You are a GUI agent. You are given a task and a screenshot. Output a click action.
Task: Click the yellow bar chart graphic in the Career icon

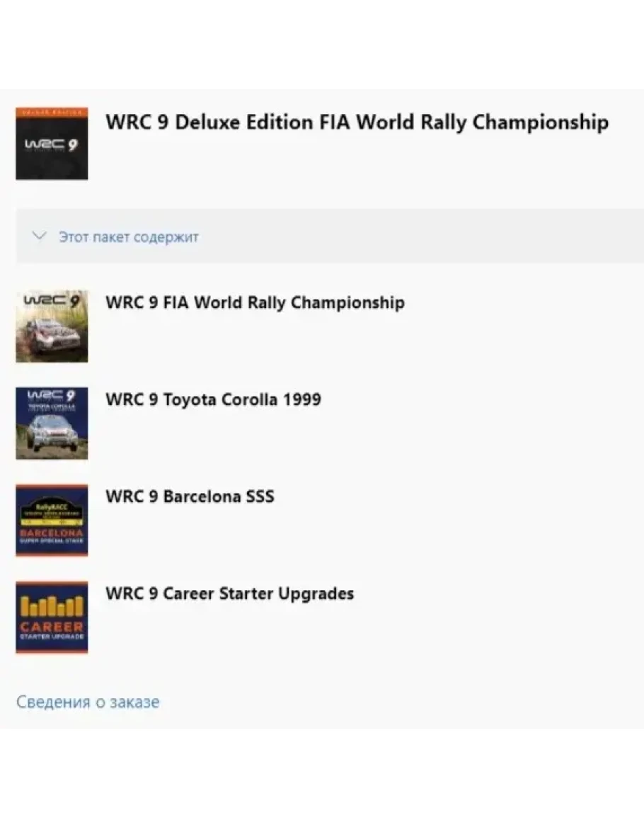52,606
